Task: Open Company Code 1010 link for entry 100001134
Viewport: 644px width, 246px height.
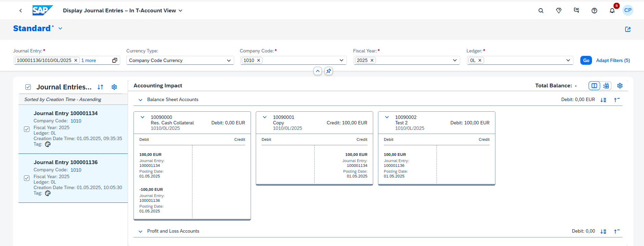Action: [x=76, y=121]
